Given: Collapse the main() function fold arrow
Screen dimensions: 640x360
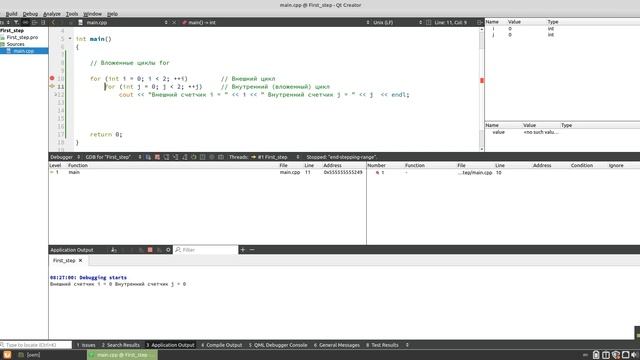Looking at the screenshot, I should [70, 39].
